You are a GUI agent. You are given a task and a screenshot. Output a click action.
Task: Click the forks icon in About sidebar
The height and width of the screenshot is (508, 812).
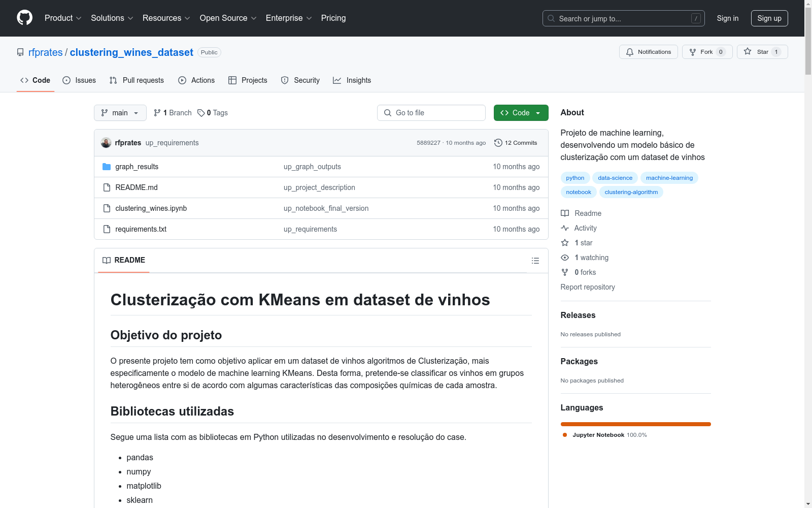tap(565, 272)
